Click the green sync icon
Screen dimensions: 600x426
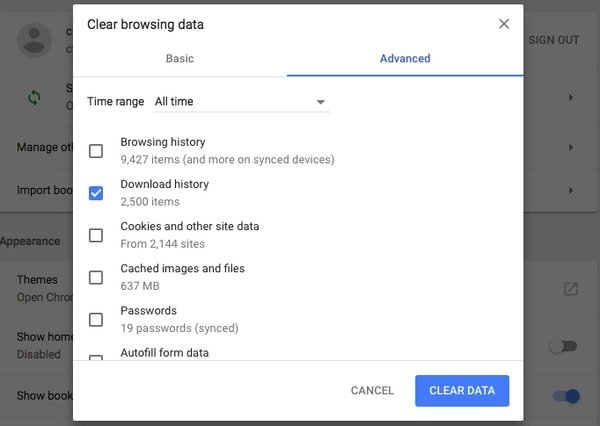tap(34, 98)
